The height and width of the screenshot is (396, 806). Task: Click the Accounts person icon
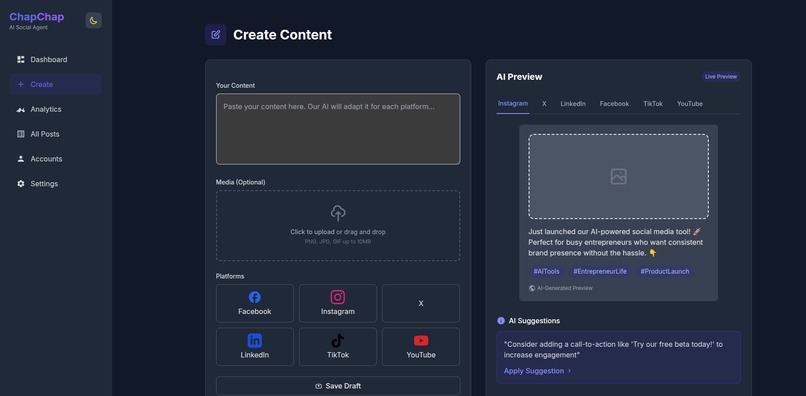click(x=21, y=159)
